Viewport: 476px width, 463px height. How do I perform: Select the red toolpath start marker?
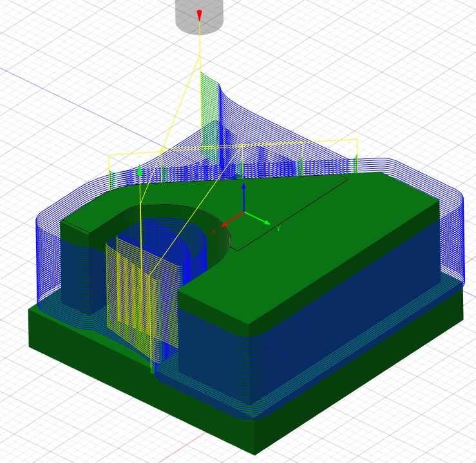199,15
